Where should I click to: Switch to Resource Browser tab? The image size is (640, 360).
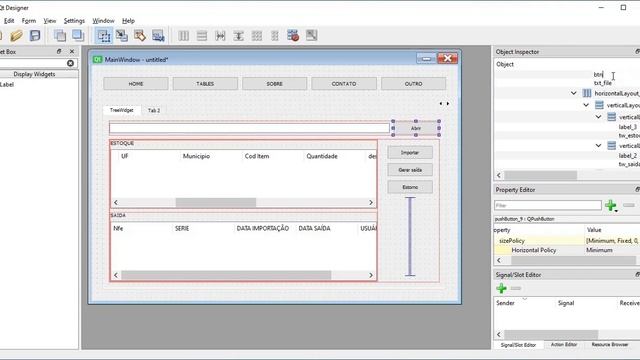(610, 345)
